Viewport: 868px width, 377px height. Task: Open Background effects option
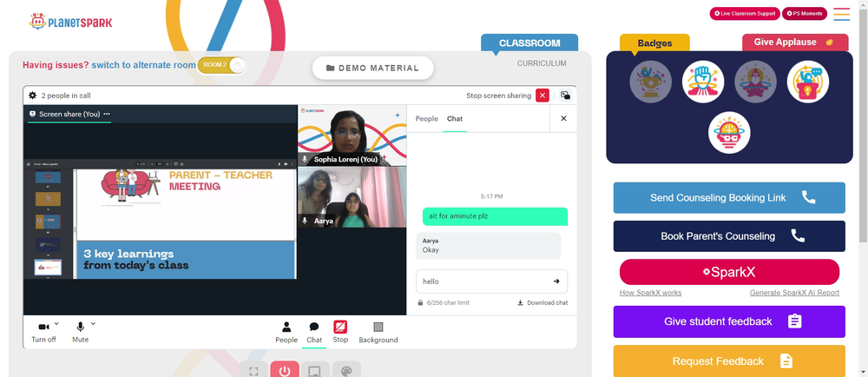click(x=378, y=332)
